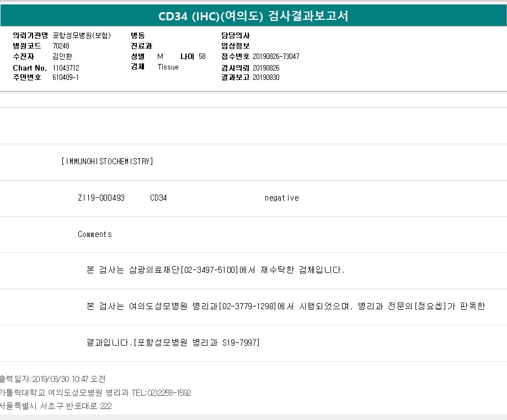
Task: Click the 의뢰기관명 label
Action: (30, 35)
